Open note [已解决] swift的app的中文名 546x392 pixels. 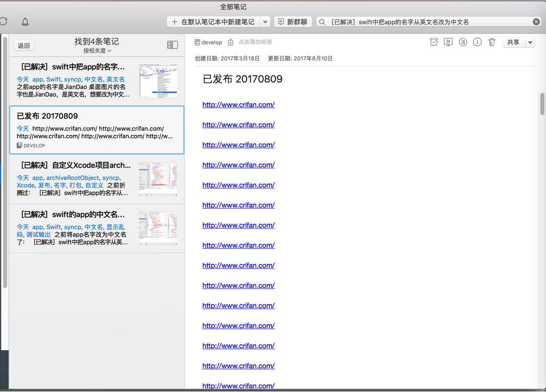97,229
